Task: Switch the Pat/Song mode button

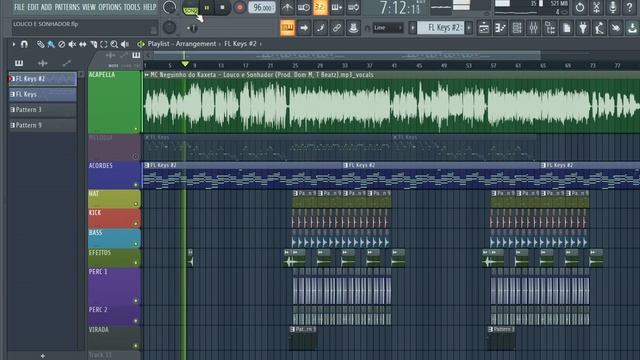Action: pyautogui.click(x=190, y=8)
